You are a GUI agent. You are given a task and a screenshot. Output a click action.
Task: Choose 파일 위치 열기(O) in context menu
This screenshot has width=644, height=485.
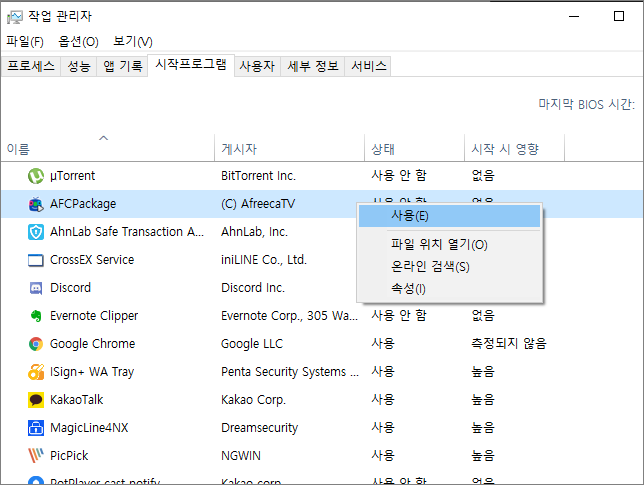449,245
